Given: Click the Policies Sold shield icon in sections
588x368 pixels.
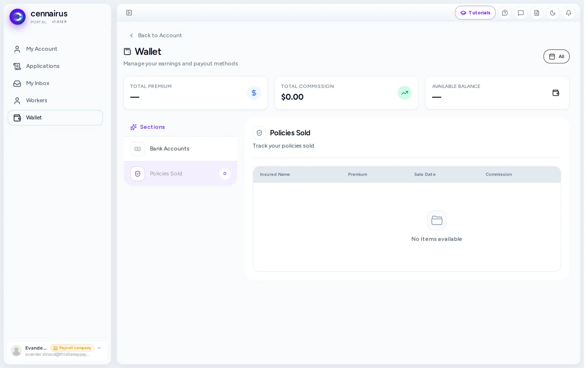Looking at the screenshot, I should 137,174.
